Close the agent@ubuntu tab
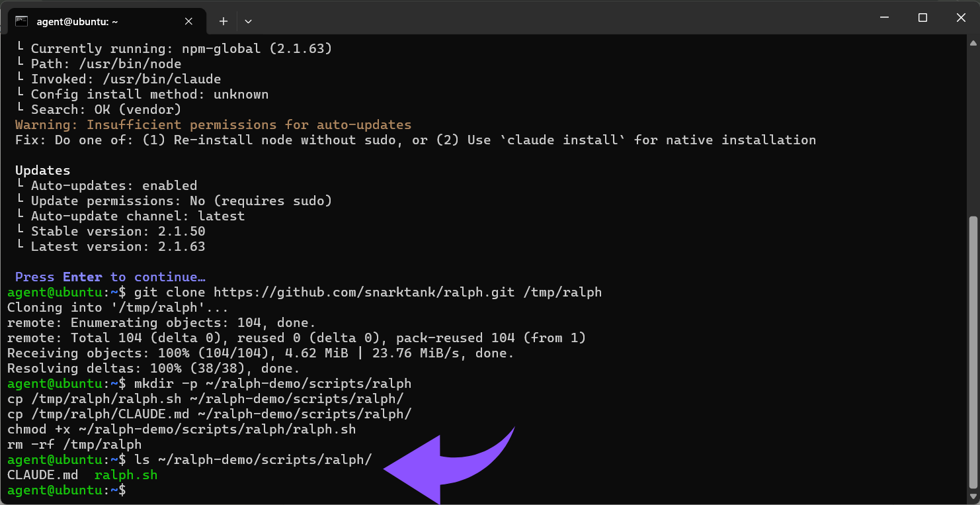The image size is (980, 505). point(188,21)
